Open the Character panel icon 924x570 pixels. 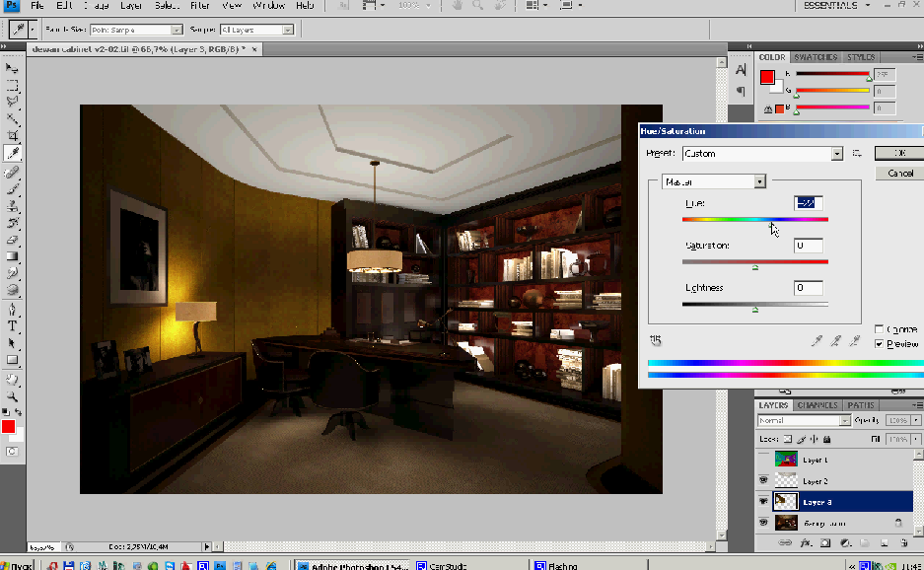click(741, 70)
